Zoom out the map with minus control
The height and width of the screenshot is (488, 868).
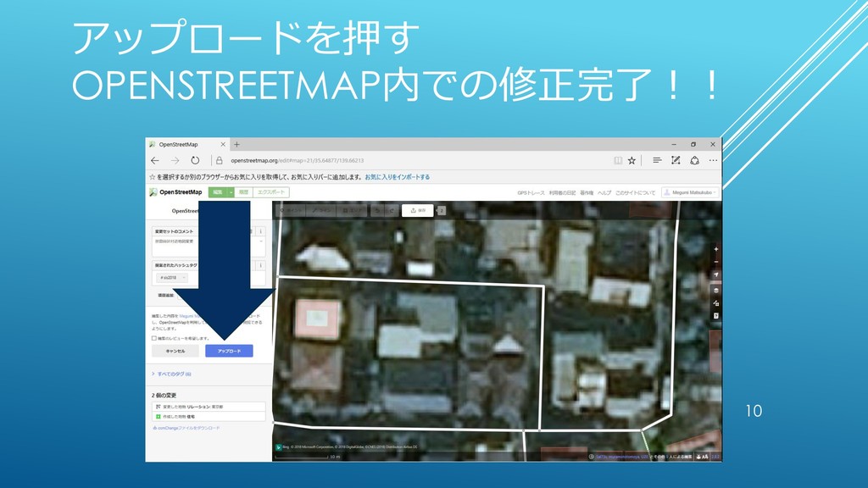click(x=715, y=262)
